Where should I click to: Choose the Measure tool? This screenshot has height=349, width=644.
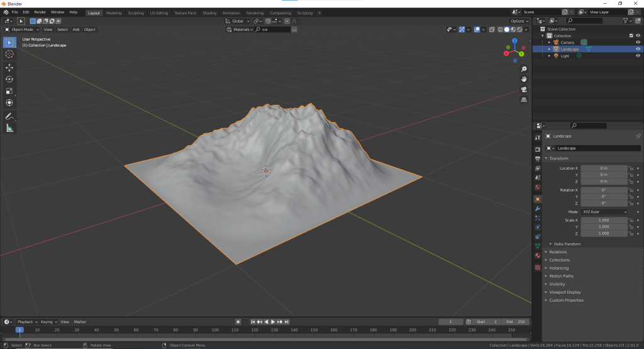[9, 128]
